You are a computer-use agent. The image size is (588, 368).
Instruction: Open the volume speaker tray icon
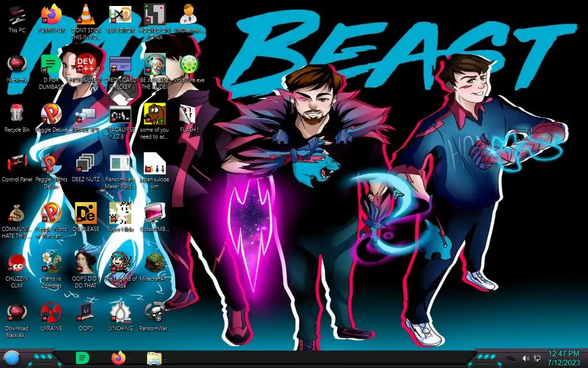526,358
